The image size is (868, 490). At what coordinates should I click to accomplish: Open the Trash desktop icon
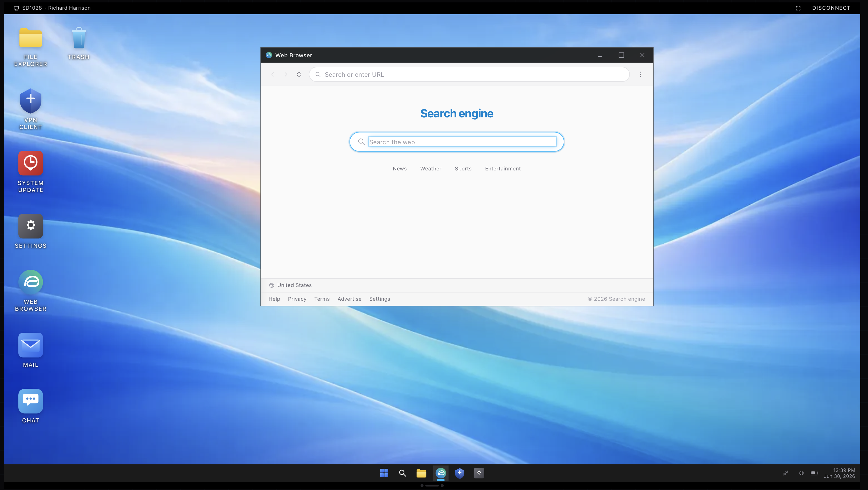pos(79,44)
